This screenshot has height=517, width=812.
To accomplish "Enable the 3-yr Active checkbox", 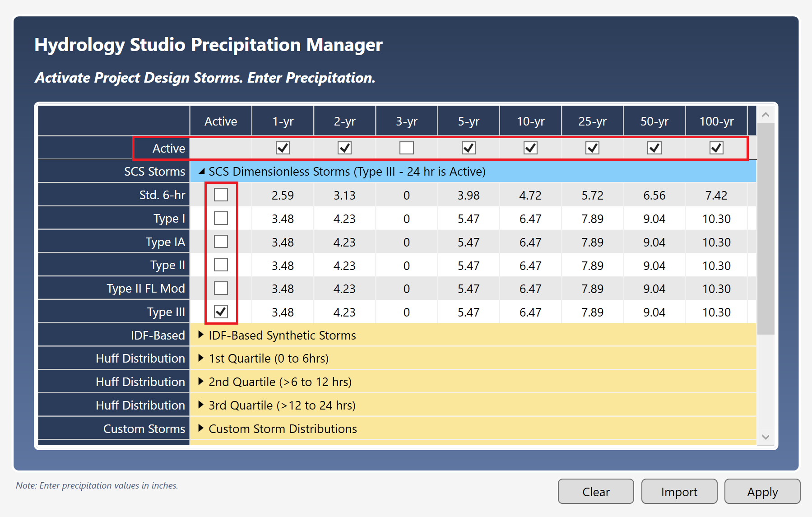I will pyautogui.click(x=406, y=148).
